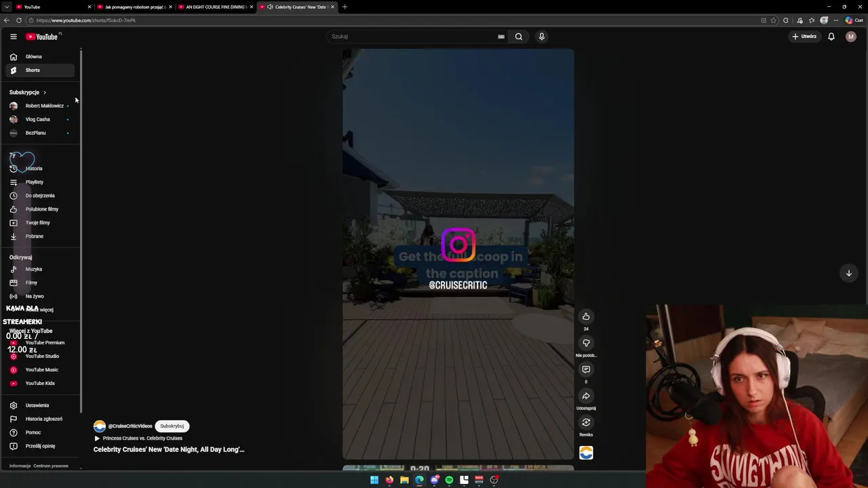Add page to favorites star
The image size is (868, 488).
coord(774,20)
